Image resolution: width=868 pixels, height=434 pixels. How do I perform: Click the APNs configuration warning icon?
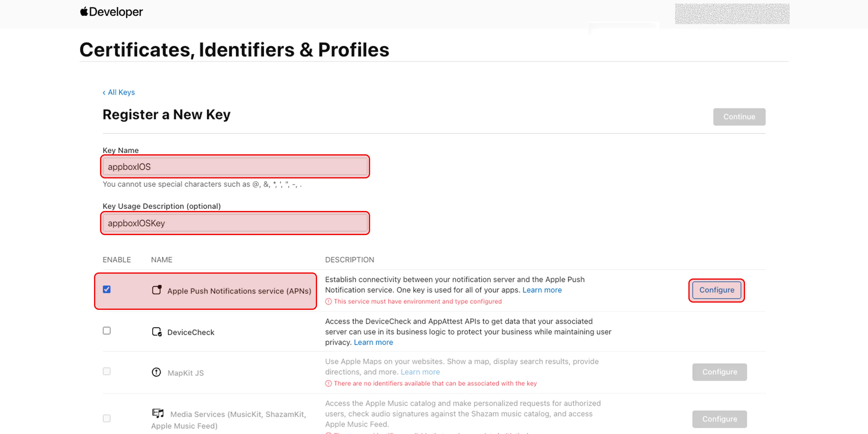pos(328,302)
